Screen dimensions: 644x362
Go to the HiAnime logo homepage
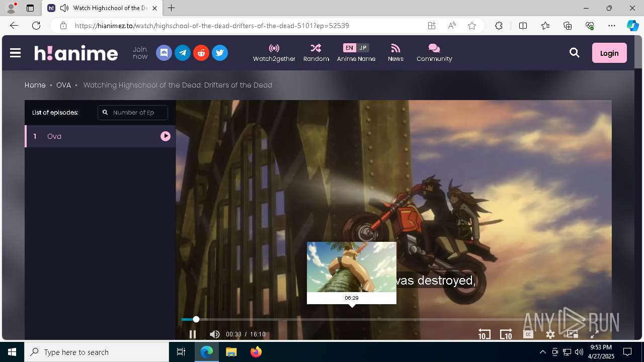click(x=76, y=53)
